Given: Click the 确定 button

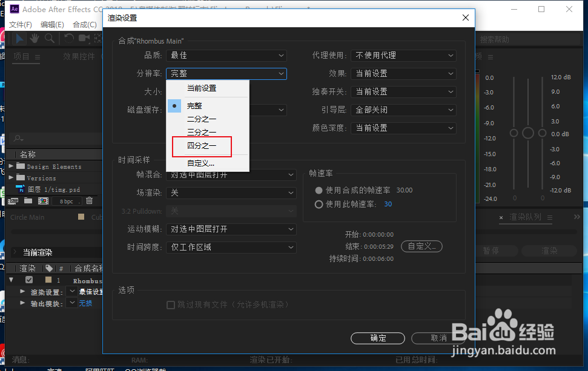Looking at the screenshot, I should tap(378, 338).
